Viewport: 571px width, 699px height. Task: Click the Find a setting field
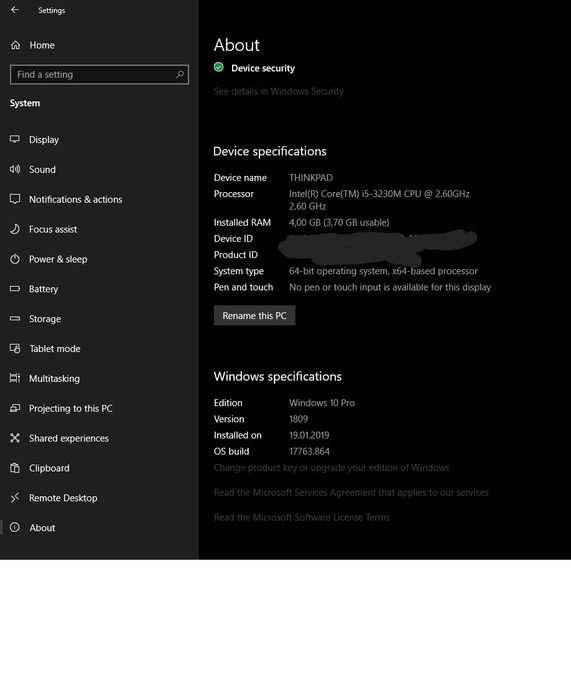pyautogui.click(x=99, y=74)
